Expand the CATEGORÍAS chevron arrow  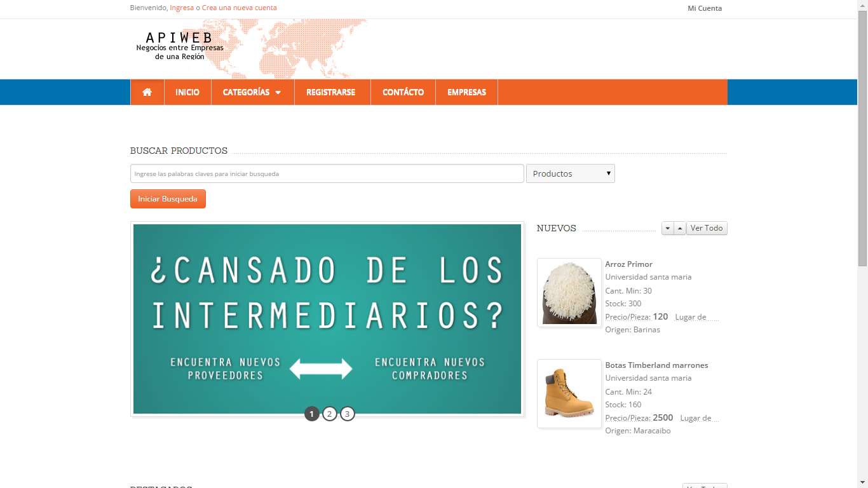click(x=278, y=91)
